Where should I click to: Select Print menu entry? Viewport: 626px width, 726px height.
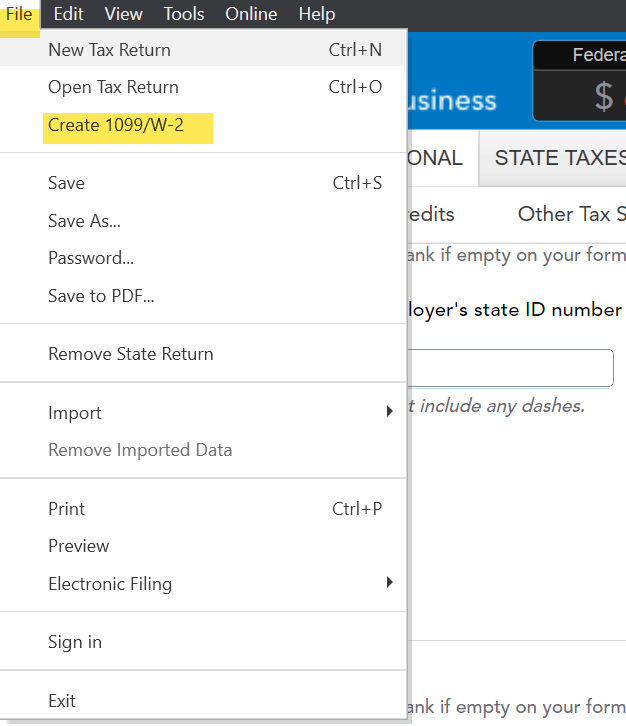[x=66, y=509]
